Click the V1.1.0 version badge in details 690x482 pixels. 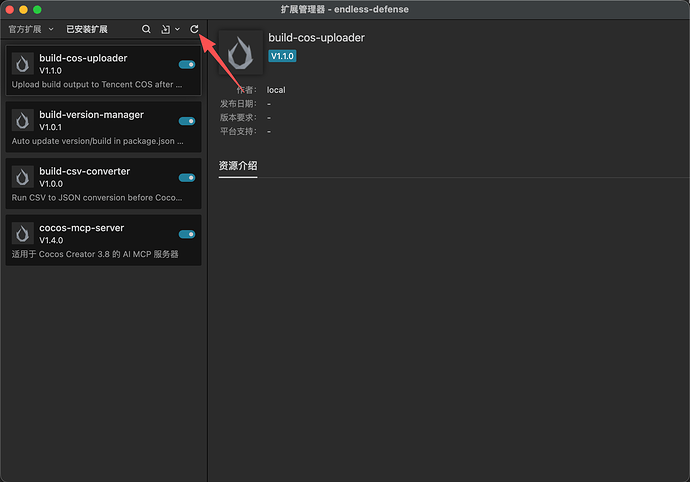282,56
